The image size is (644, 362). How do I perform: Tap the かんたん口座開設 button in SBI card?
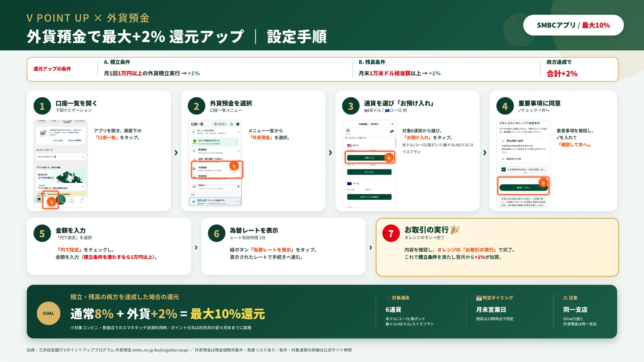tap(74, 140)
